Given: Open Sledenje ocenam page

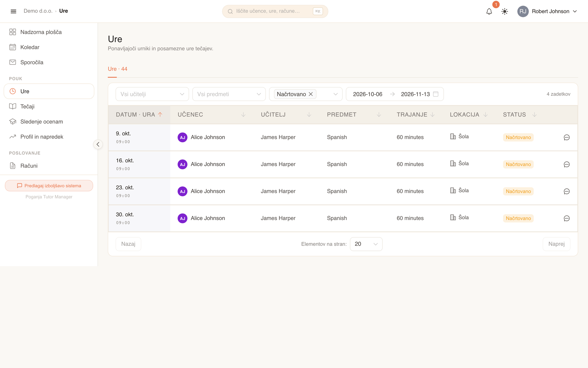Looking at the screenshot, I should coord(49,122).
